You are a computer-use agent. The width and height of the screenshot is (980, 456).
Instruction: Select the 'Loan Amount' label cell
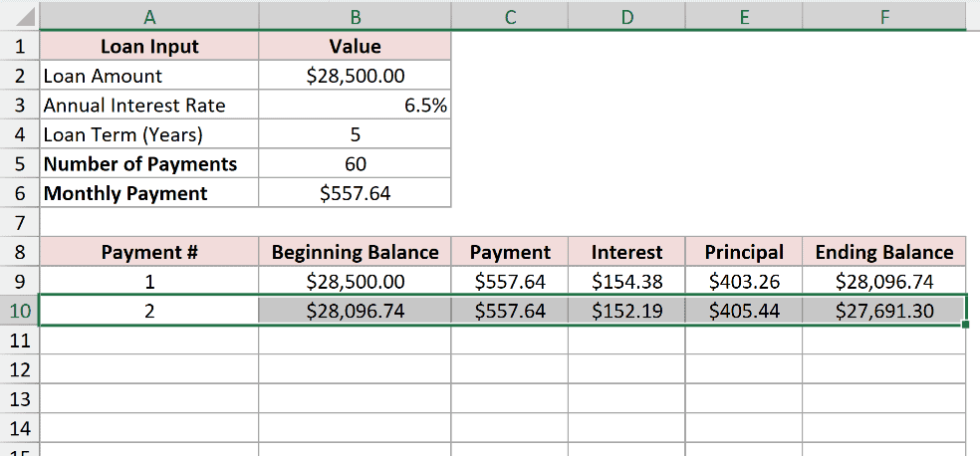pyautogui.click(x=149, y=76)
